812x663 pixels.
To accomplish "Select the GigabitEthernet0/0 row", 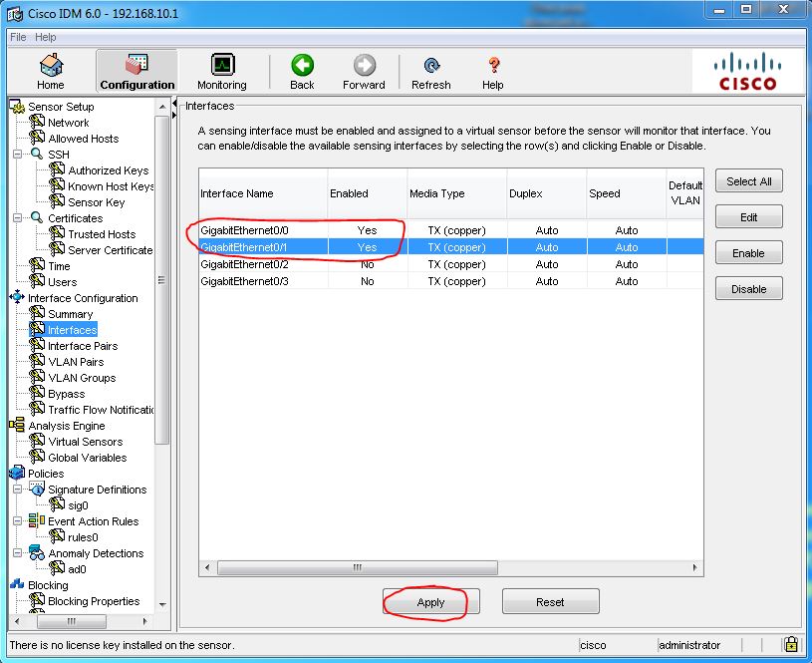I will point(450,230).
